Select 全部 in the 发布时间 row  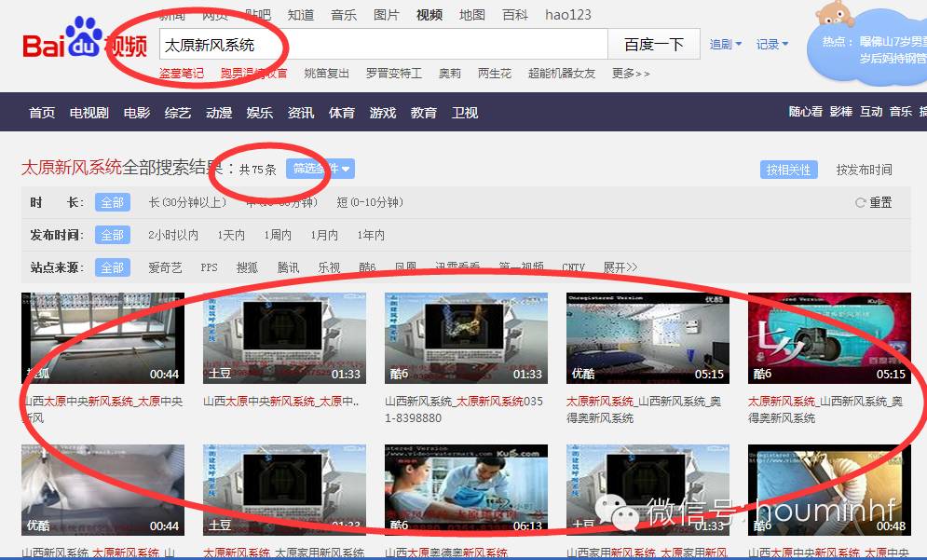(113, 235)
